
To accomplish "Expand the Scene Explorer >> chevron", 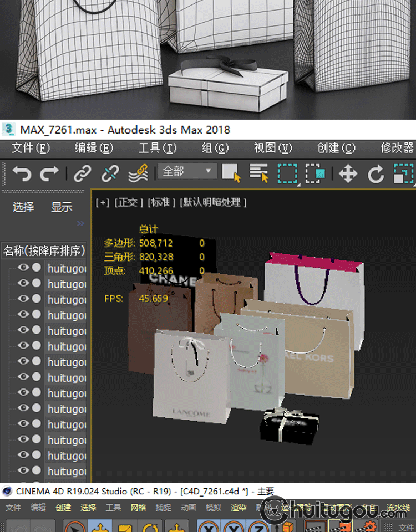I will [x=80, y=223].
